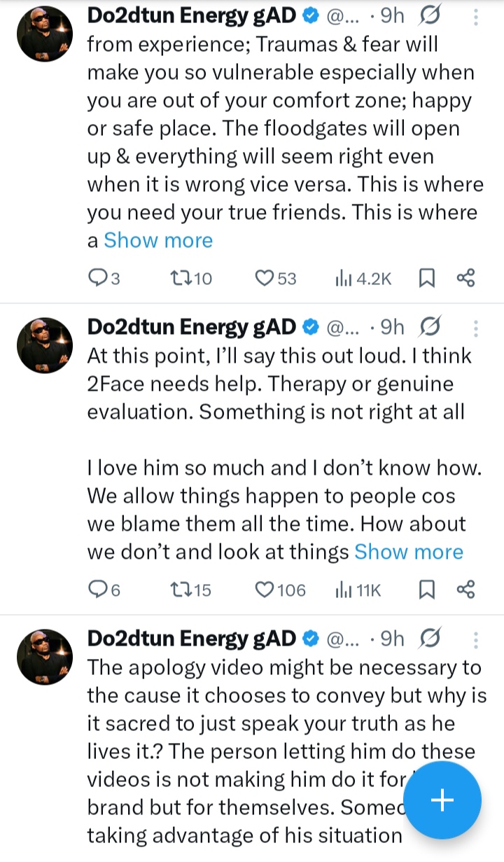This screenshot has width=504, height=862.
Task: Open more options menu on 2Face tweet
Action: (x=477, y=328)
